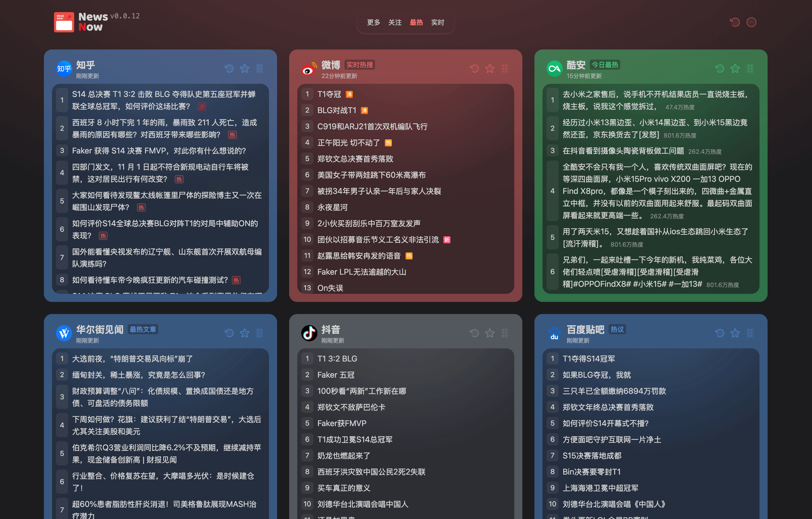The image size is (812, 519).
Task: Click the 最热文章 badge on 华尔街见闻
Action: pos(143,329)
